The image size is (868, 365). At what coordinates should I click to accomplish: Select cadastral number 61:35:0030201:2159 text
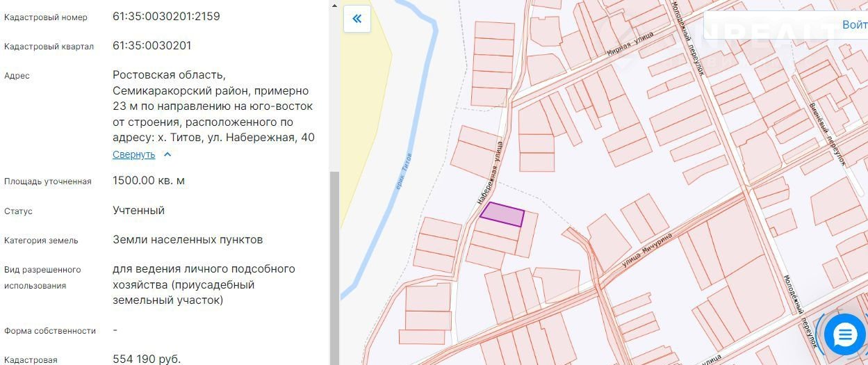click(x=166, y=16)
